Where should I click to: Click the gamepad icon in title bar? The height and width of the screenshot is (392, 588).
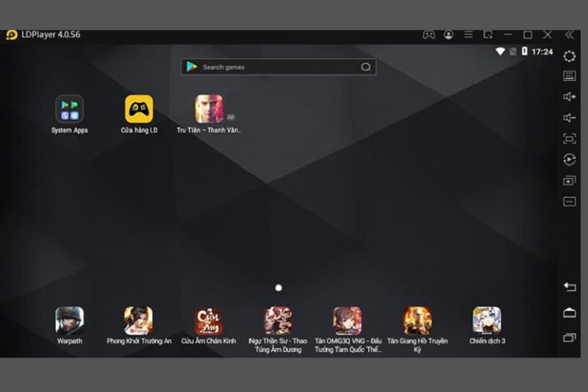(x=429, y=35)
